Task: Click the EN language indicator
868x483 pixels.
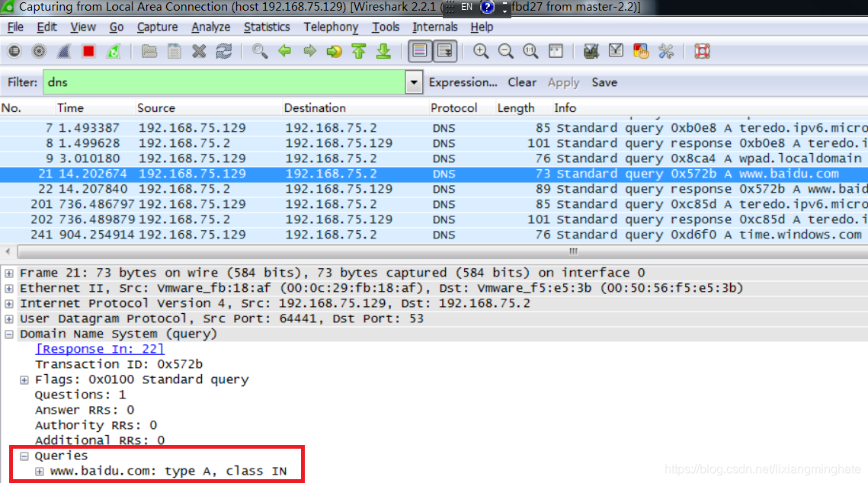Action: [x=466, y=7]
